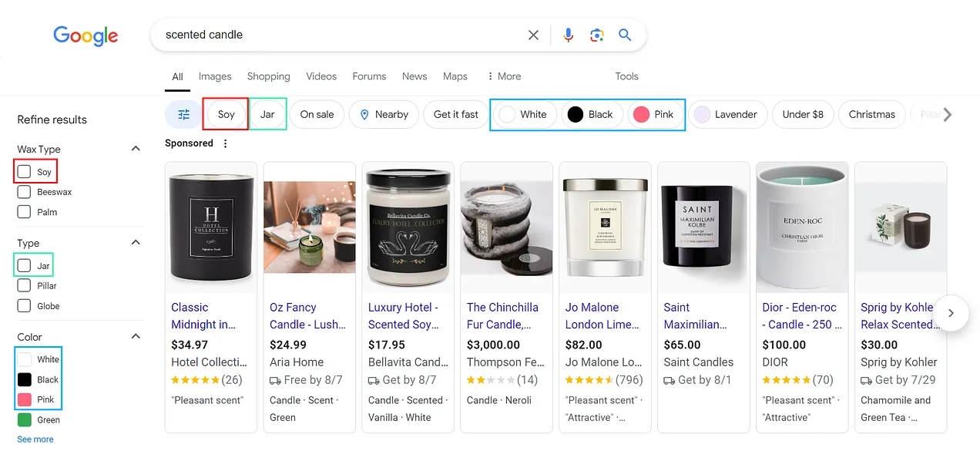Go to Google homepage via logo
This screenshot has width=980, height=451.
coord(86,35)
